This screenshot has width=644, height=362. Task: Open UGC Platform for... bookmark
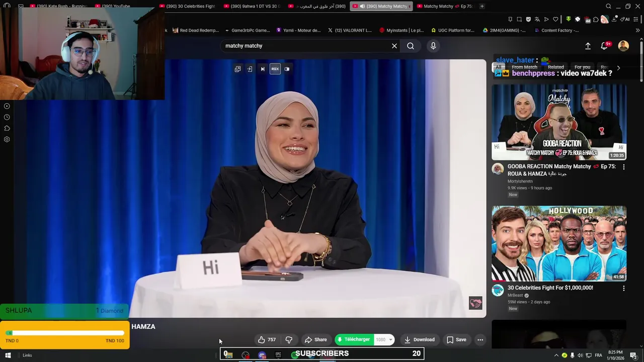[453, 30]
